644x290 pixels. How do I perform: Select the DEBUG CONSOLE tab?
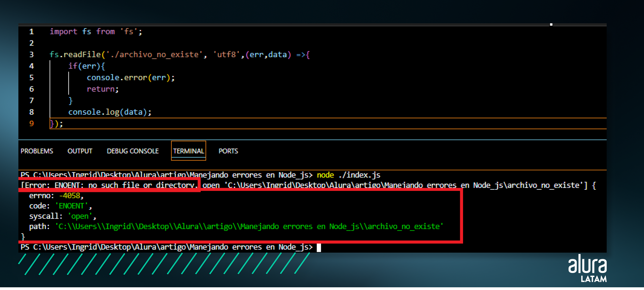tap(133, 151)
